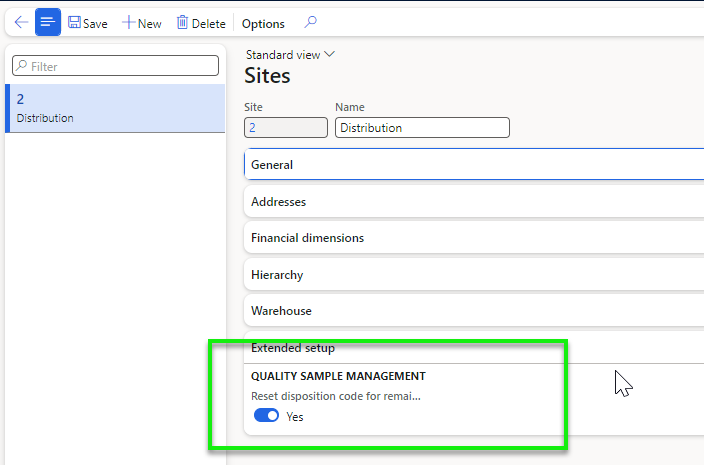The width and height of the screenshot is (704, 465).
Task: Collapse the Extended setup section
Action: (x=293, y=348)
